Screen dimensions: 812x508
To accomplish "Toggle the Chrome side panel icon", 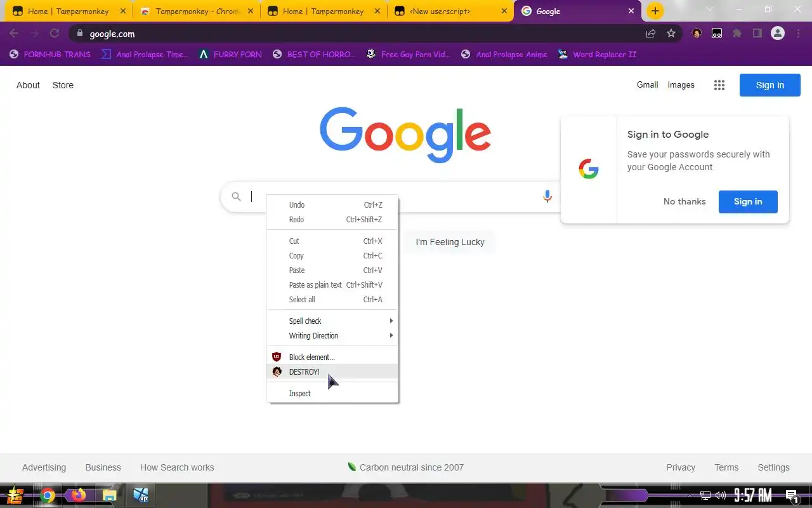I will pyautogui.click(x=757, y=34).
